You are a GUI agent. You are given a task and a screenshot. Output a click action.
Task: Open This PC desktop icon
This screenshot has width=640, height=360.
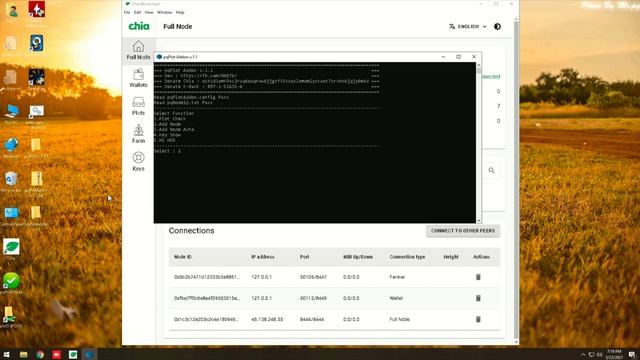[x=11, y=113]
